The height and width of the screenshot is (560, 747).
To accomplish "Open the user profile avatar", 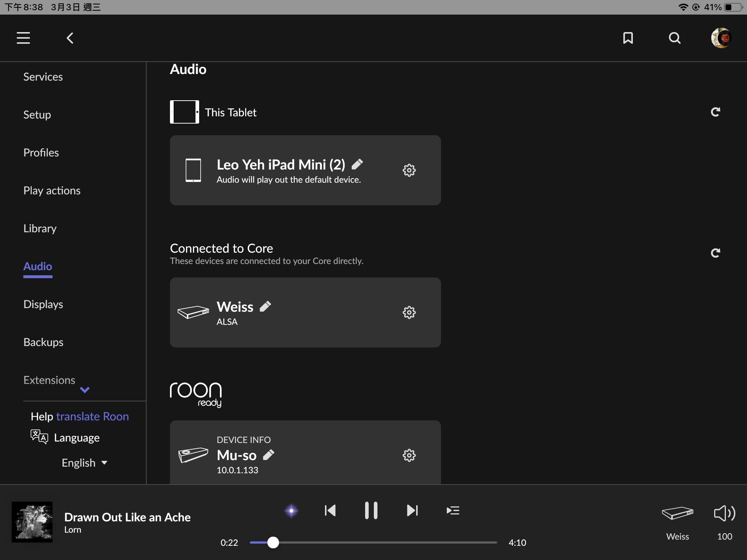I will point(721,38).
